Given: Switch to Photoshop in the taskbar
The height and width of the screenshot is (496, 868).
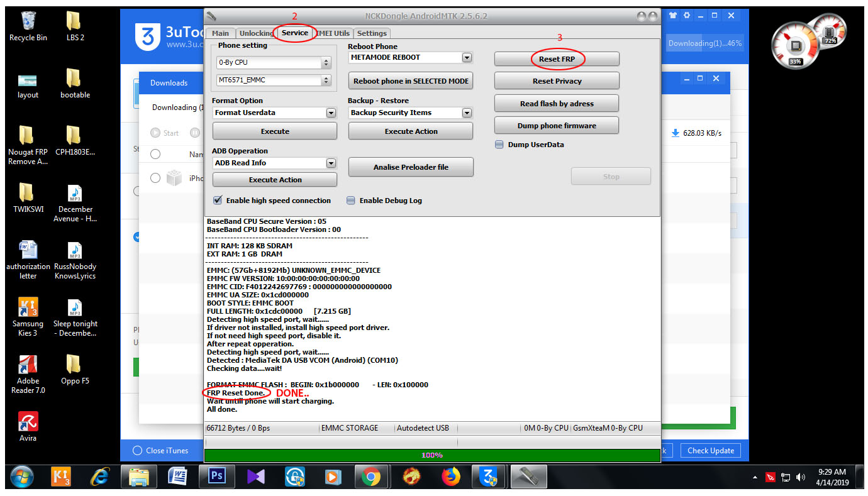Looking at the screenshot, I should (x=216, y=478).
